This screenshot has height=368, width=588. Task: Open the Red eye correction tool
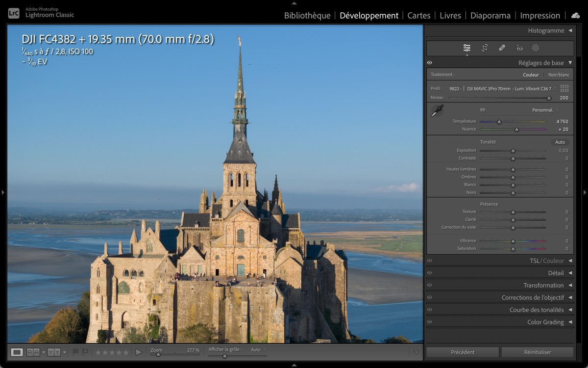click(x=519, y=48)
